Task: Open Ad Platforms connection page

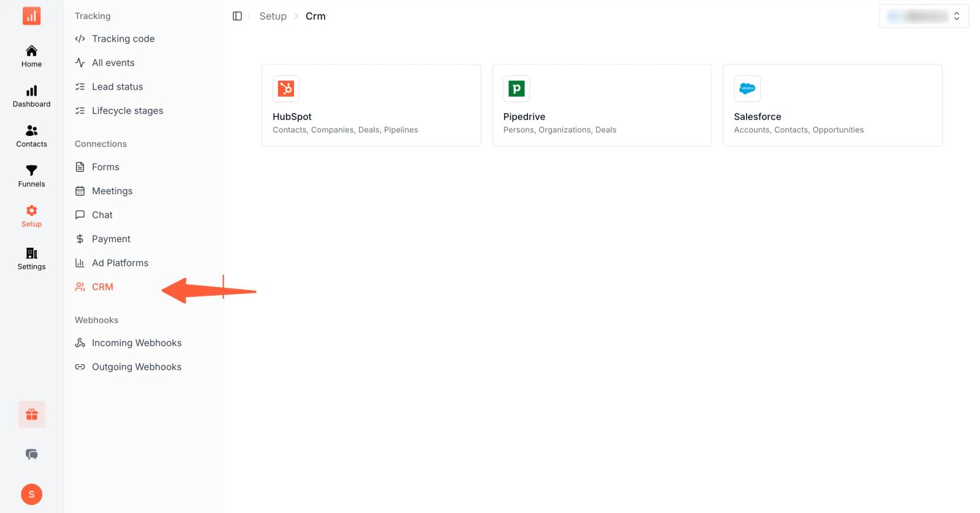Action: pos(120,262)
